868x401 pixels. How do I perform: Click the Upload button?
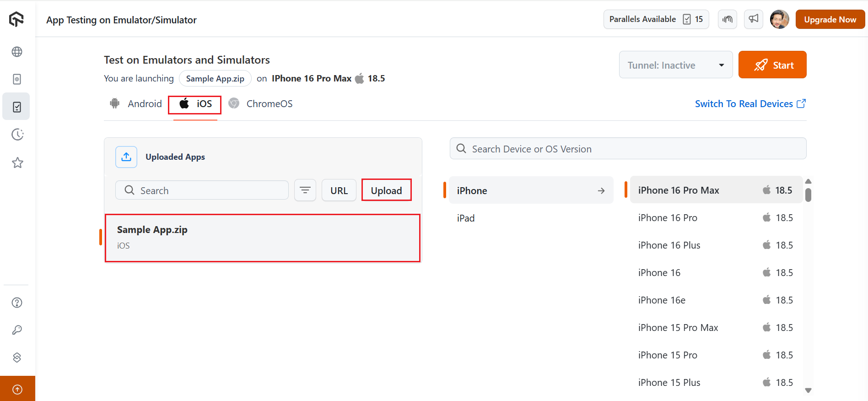386,190
